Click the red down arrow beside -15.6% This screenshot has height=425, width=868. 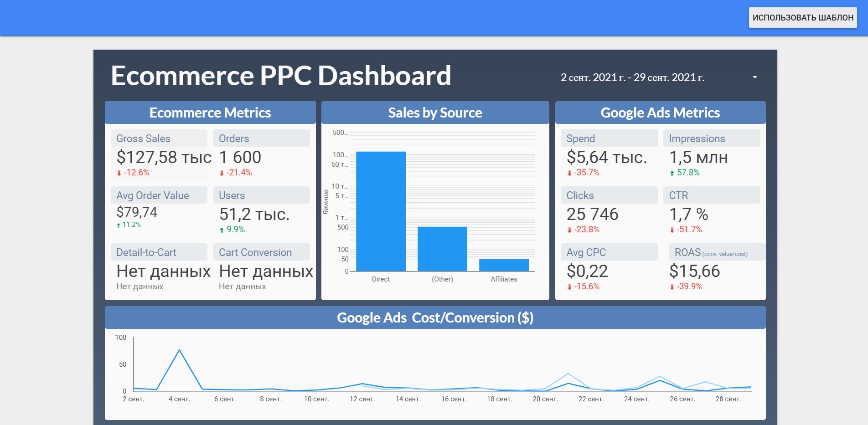click(569, 287)
